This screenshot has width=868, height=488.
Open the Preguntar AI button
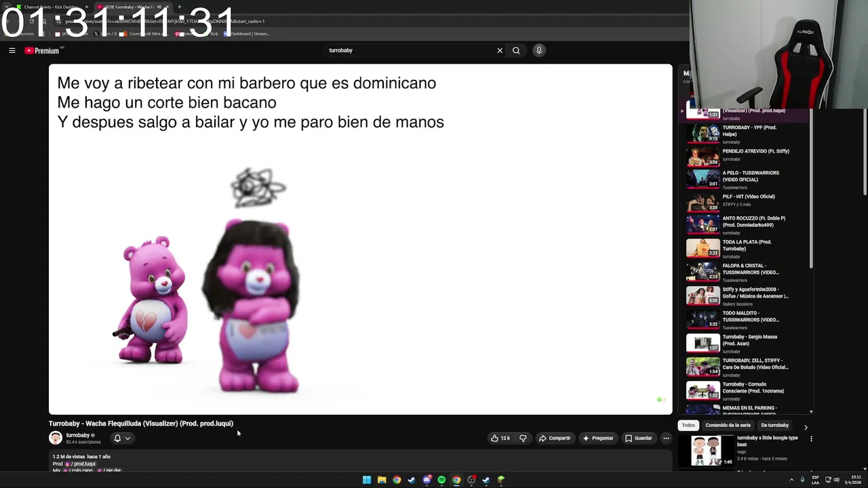click(x=598, y=438)
